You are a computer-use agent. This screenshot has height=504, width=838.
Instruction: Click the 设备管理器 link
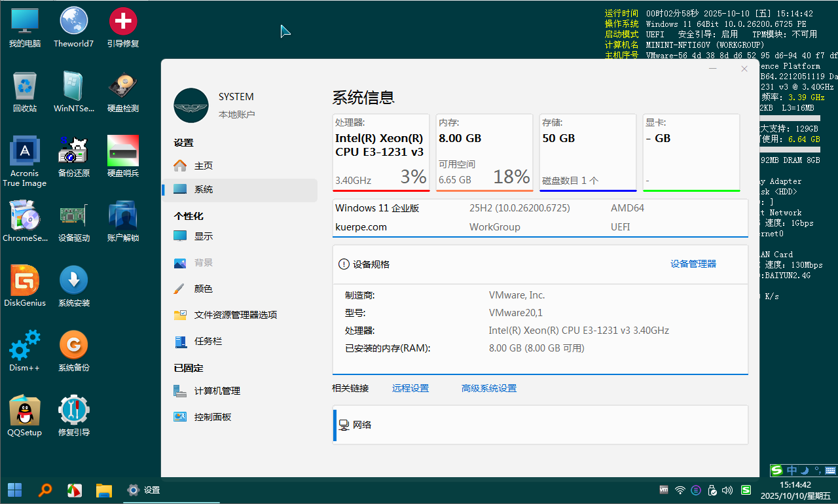point(693,264)
